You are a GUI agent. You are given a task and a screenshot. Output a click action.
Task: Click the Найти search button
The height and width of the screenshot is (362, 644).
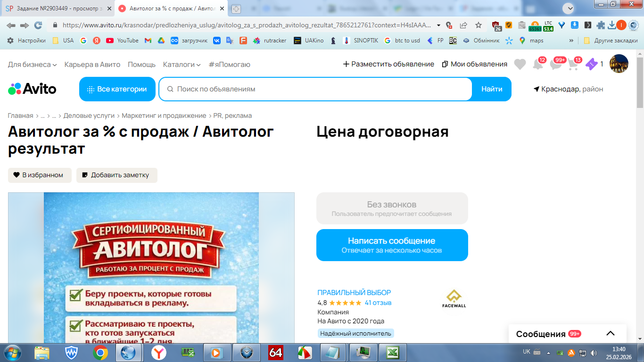point(492,89)
